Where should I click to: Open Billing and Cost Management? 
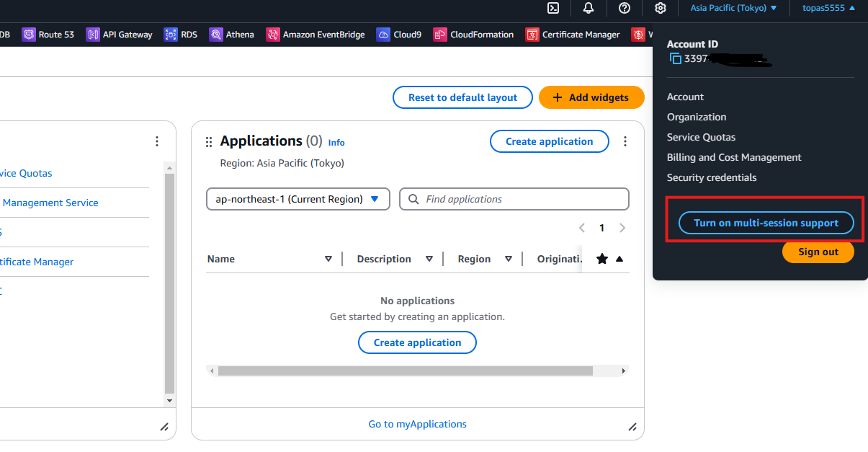734,157
